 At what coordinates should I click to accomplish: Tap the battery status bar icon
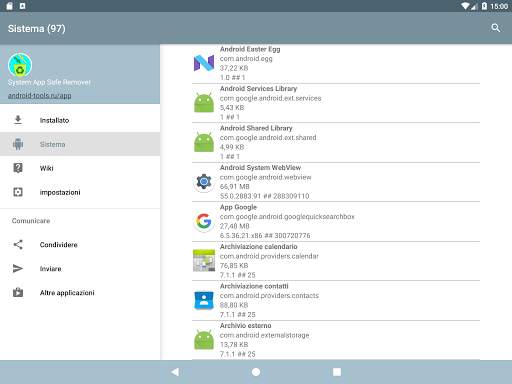[x=484, y=6]
